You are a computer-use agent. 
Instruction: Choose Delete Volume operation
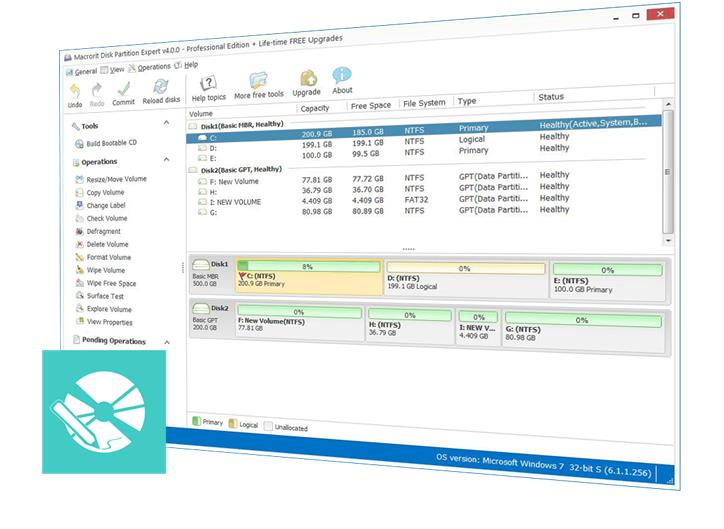pos(102,244)
